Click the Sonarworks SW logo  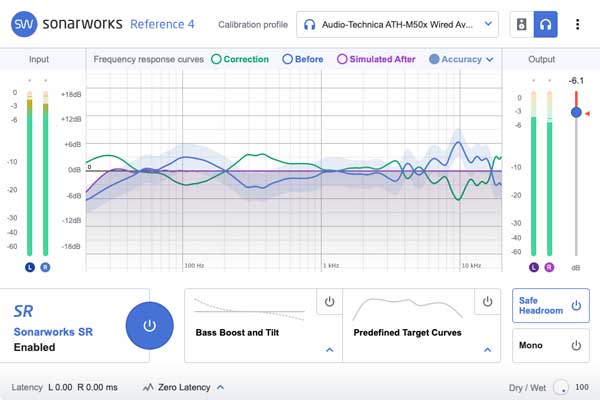click(24, 24)
